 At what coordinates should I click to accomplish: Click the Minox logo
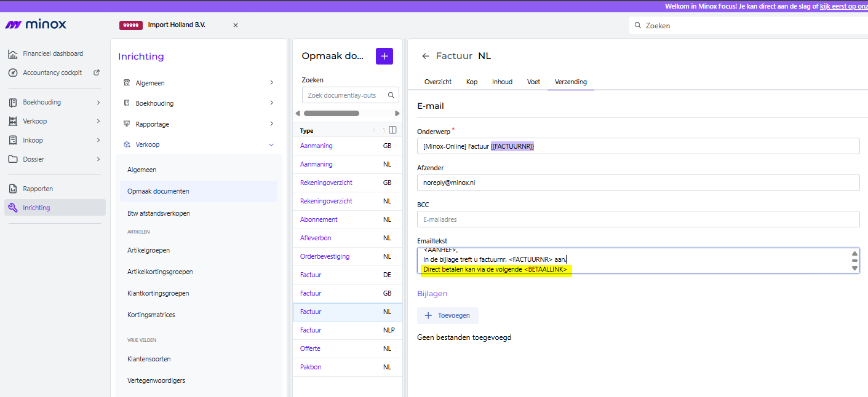(36, 25)
